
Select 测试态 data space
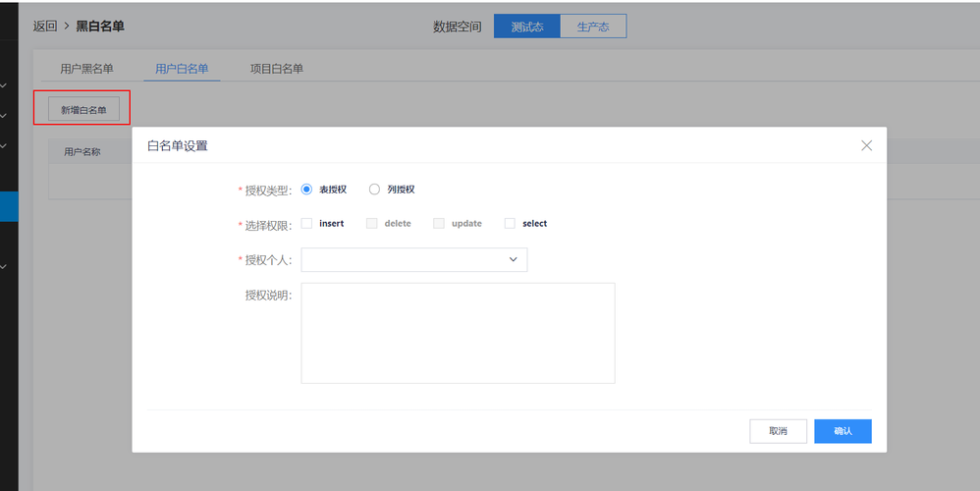coord(527,27)
